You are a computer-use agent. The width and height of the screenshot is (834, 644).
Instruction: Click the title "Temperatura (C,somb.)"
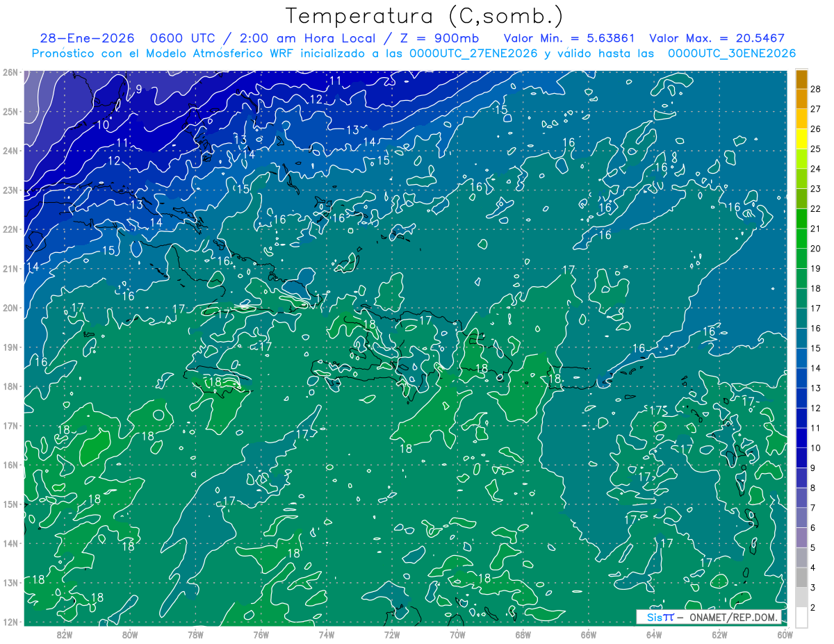coord(425,17)
